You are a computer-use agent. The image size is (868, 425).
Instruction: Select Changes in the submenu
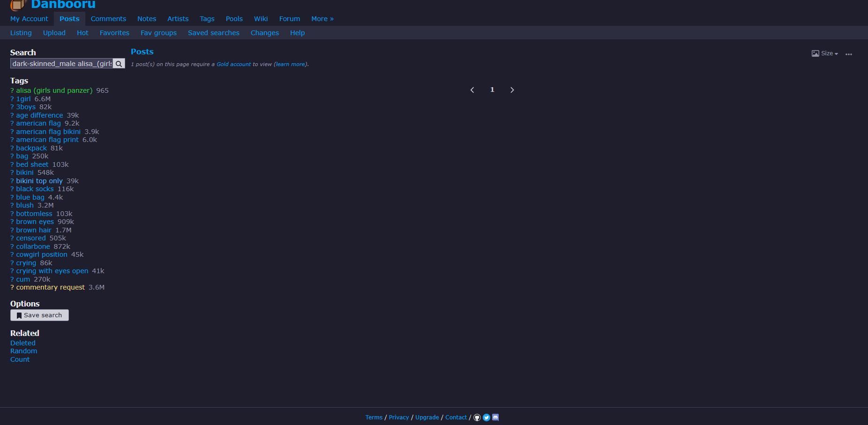(x=265, y=33)
